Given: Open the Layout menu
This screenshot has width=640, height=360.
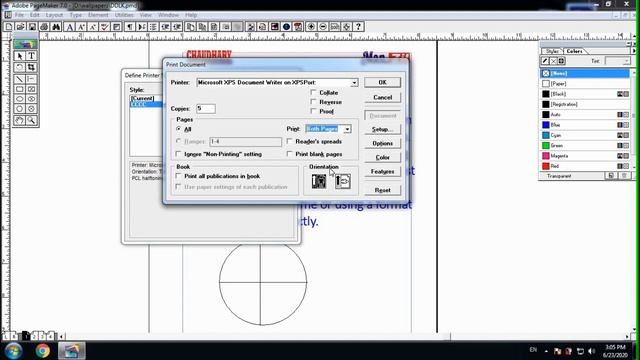Looking at the screenshot, I should click(54, 15).
